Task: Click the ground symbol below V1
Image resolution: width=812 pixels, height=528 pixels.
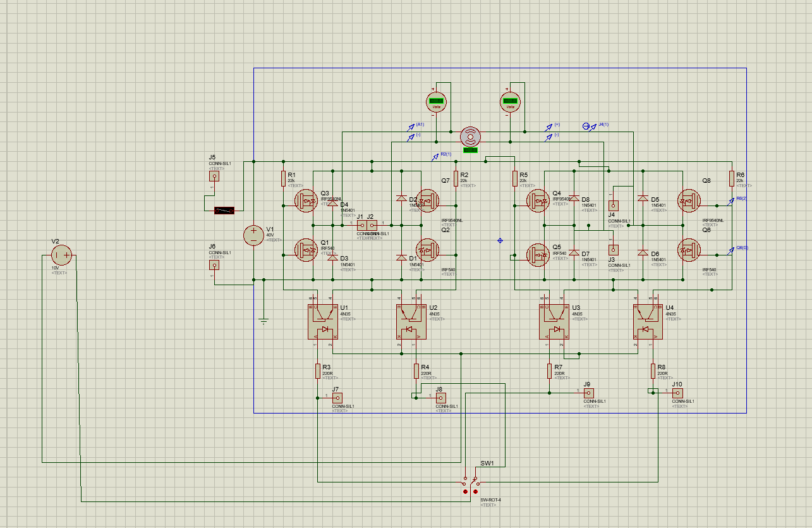Action: 264,321
